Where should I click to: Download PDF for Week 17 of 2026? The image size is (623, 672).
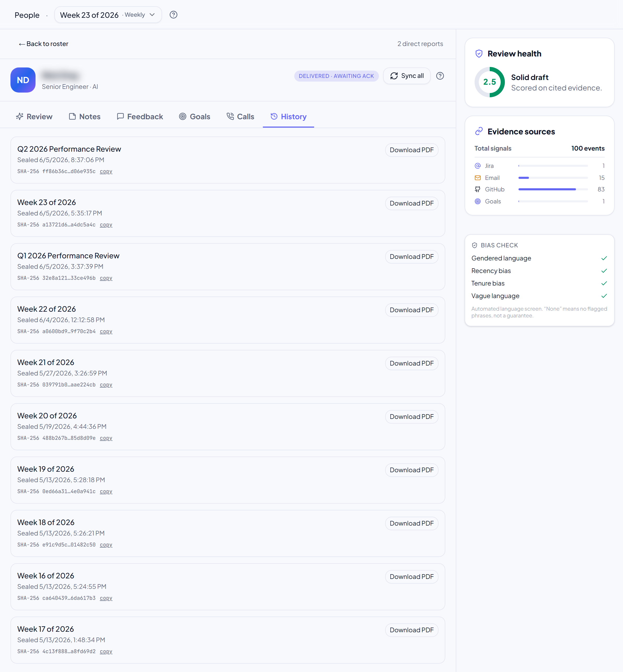[x=412, y=630]
